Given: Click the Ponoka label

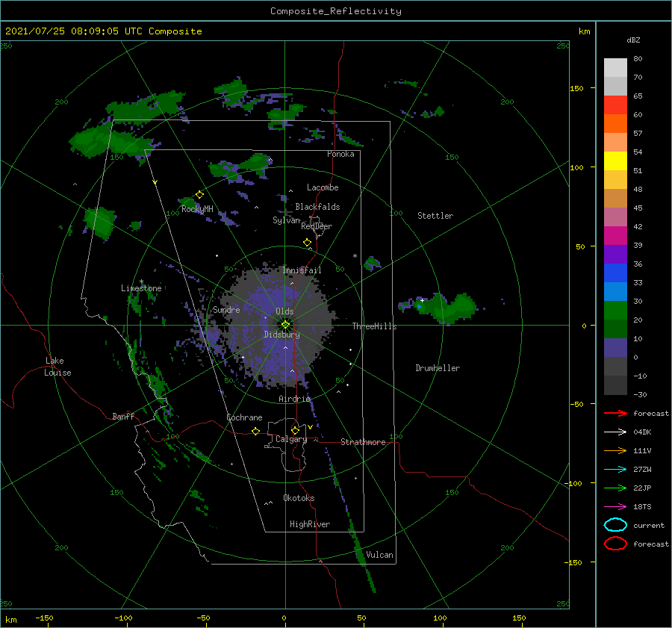Looking at the screenshot, I should [340, 154].
